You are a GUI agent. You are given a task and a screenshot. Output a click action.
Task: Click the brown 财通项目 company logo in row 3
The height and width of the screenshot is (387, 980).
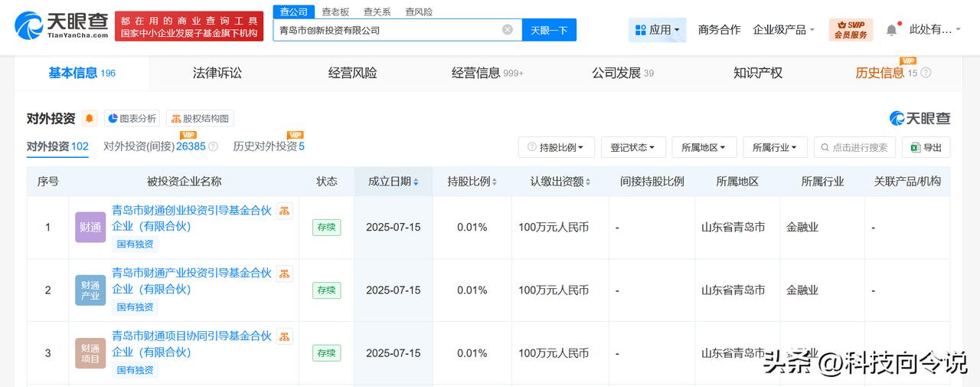(x=90, y=353)
